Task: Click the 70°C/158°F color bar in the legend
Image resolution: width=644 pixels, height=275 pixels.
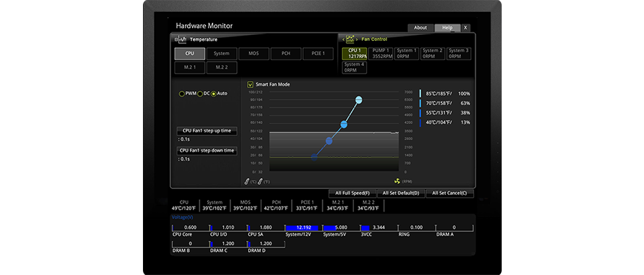Action: pos(420,103)
